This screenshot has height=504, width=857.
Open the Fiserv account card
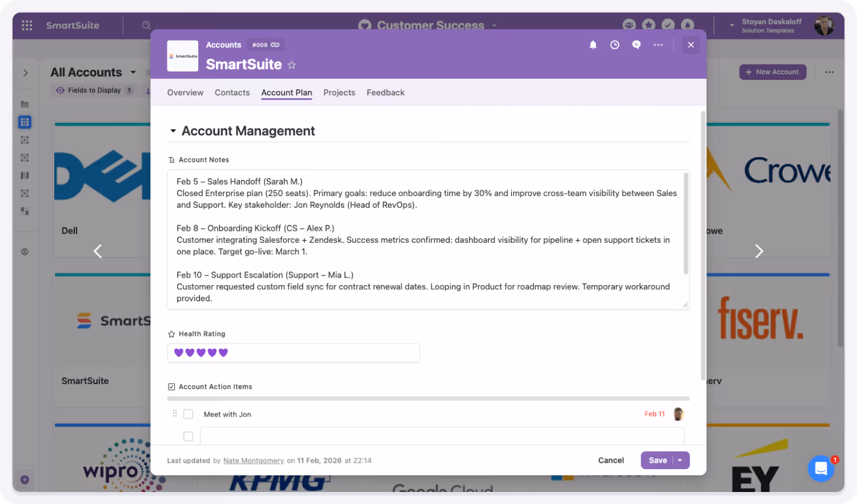click(768, 341)
